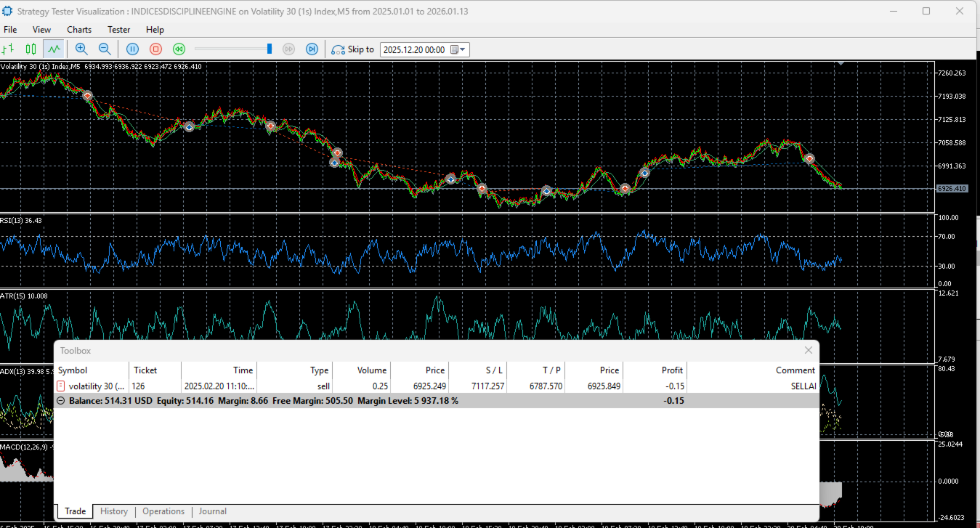The height and width of the screenshot is (528, 980).
Task: Zoom in on the chart
Action: (81, 49)
